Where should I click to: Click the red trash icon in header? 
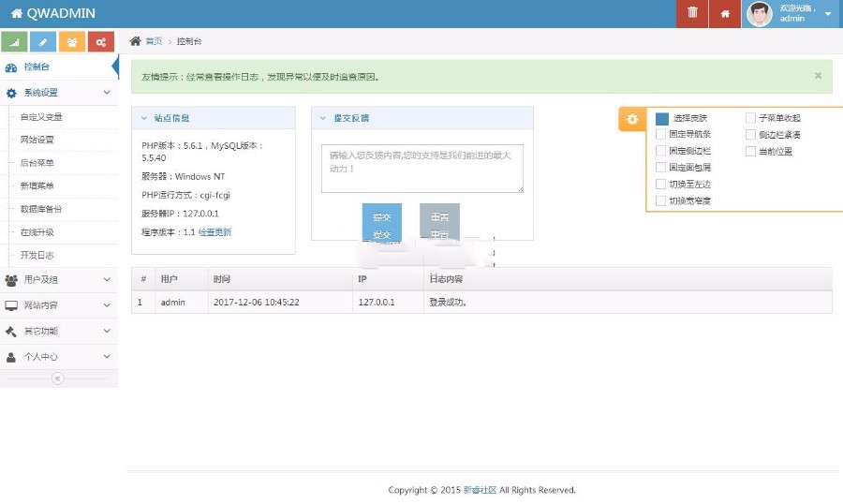(692, 12)
